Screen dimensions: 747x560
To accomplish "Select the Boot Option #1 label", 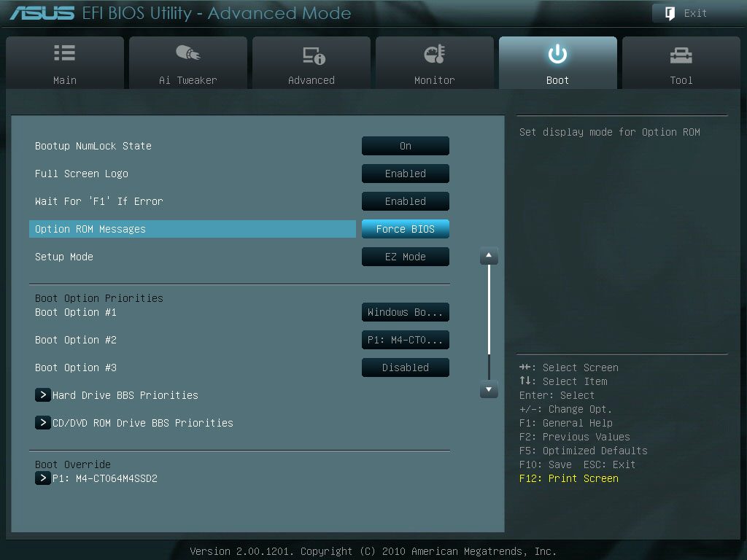I will pyautogui.click(x=75, y=312).
